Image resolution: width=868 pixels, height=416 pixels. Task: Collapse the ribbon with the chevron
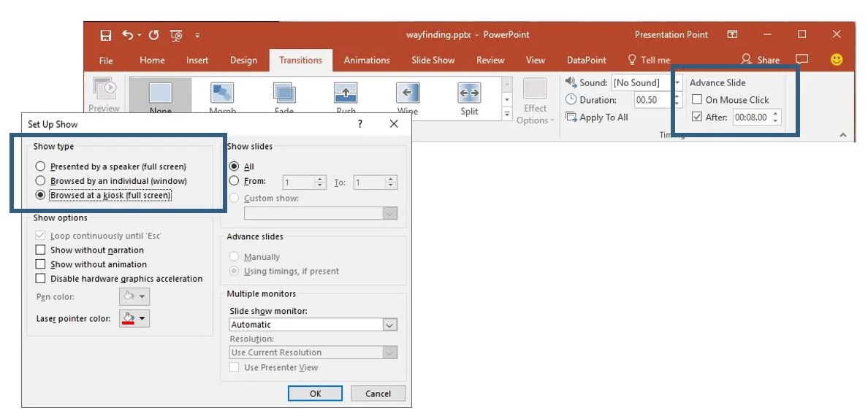[x=843, y=135]
